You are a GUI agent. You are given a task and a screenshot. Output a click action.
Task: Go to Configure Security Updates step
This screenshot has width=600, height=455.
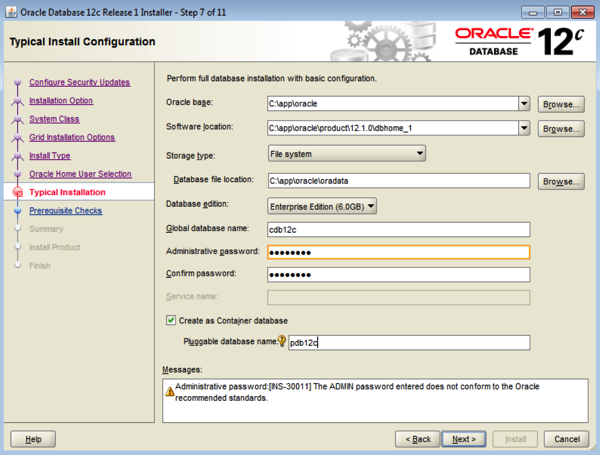pyautogui.click(x=79, y=82)
